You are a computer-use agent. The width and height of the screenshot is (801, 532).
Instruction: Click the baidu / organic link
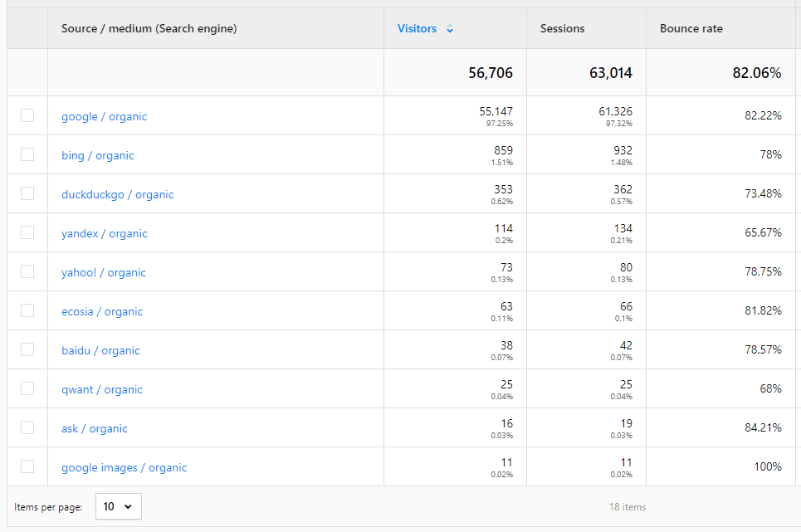(100, 351)
